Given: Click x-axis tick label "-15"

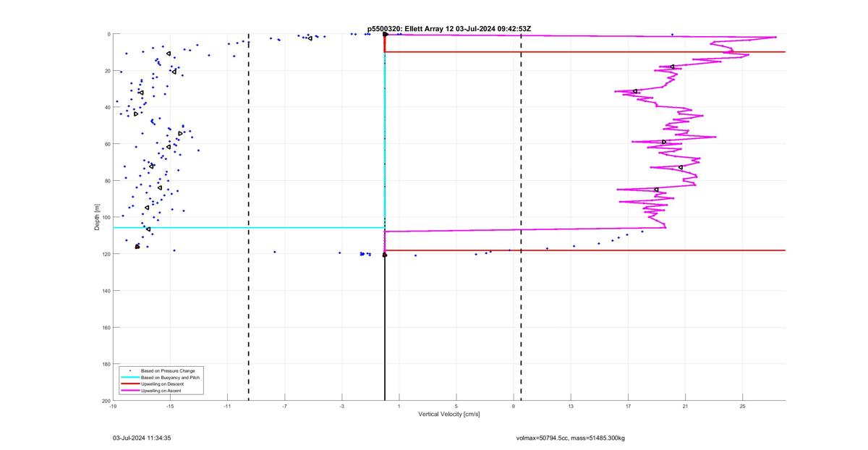Looking at the screenshot, I should click(x=170, y=407).
